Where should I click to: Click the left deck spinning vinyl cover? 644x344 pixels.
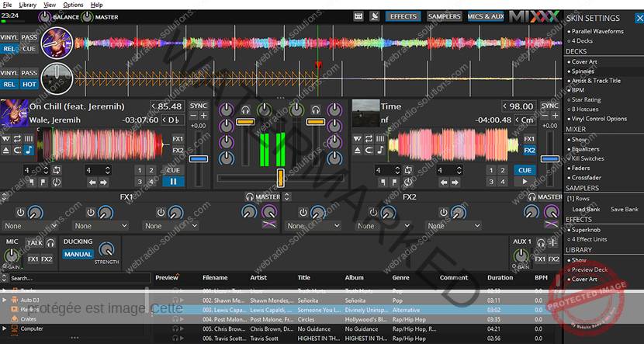click(x=57, y=41)
